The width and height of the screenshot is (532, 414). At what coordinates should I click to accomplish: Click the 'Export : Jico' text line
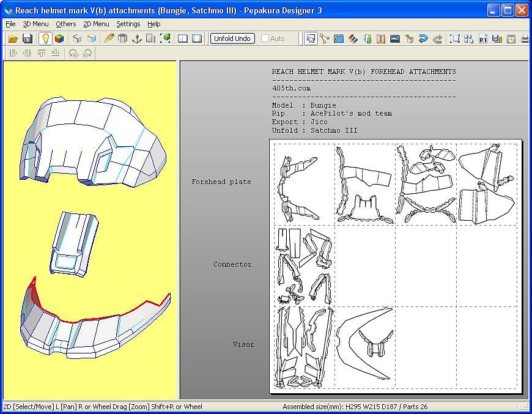[x=300, y=122]
